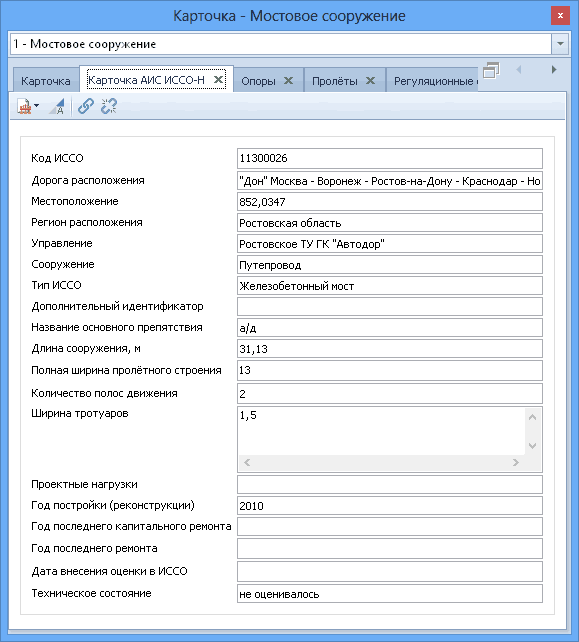Click the 'Год постройки (реконструкции)' field 2010

[390, 506]
